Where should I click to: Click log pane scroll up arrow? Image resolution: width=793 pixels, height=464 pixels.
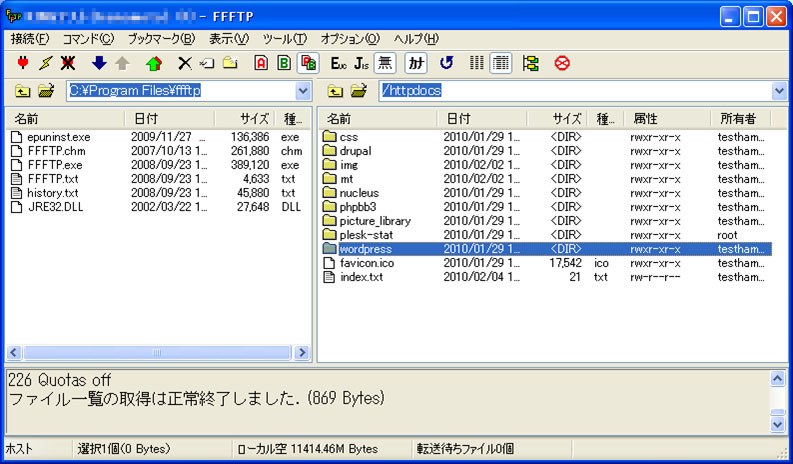pyautogui.click(x=777, y=378)
